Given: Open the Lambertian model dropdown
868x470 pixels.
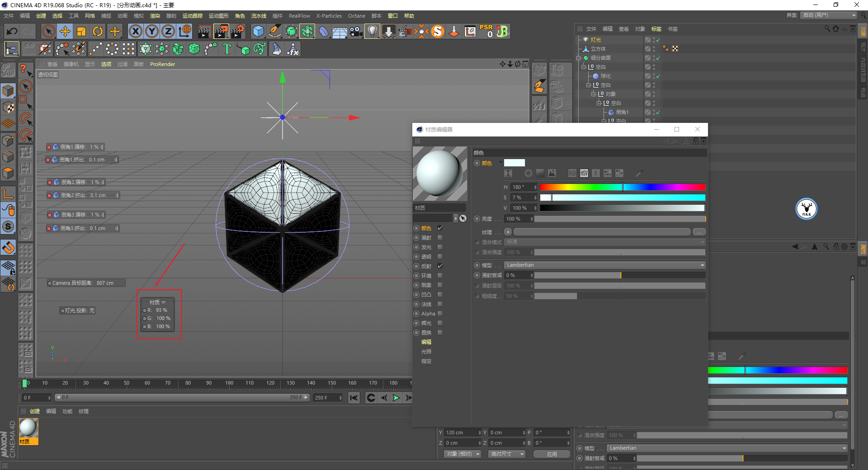Looking at the screenshot, I should pyautogui.click(x=605, y=265).
